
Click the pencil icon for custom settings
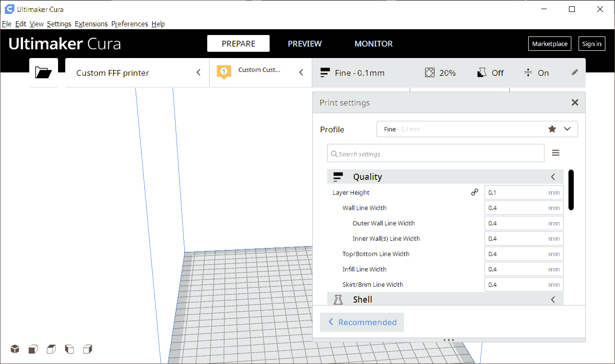pyautogui.click(x=575, y=72)
